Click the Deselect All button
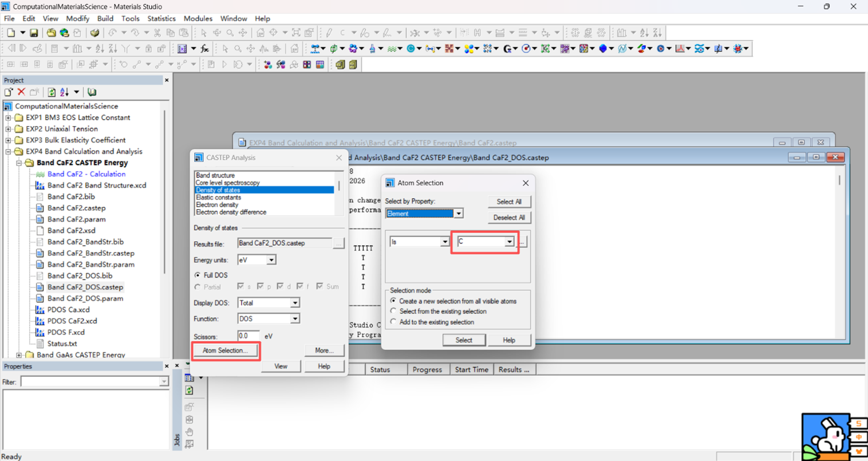Viewport: 868px width, 461px height. tap(509, 218)
